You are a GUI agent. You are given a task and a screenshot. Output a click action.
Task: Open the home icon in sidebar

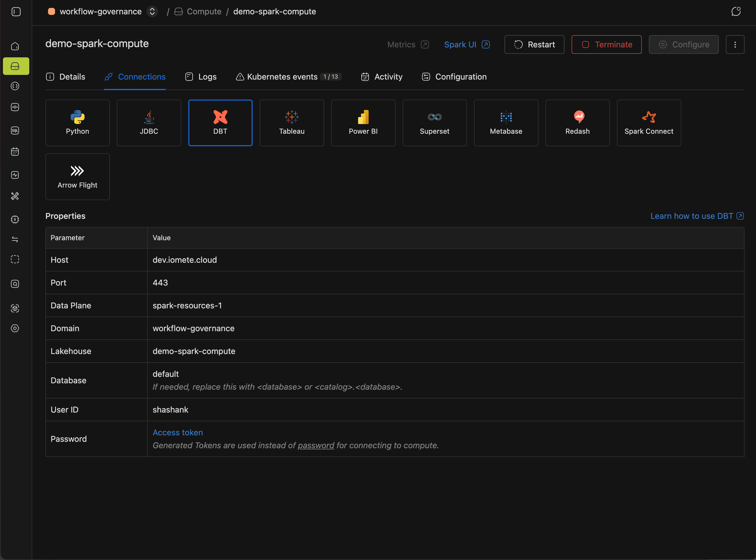pyautogui.click(x=15, y=46)
